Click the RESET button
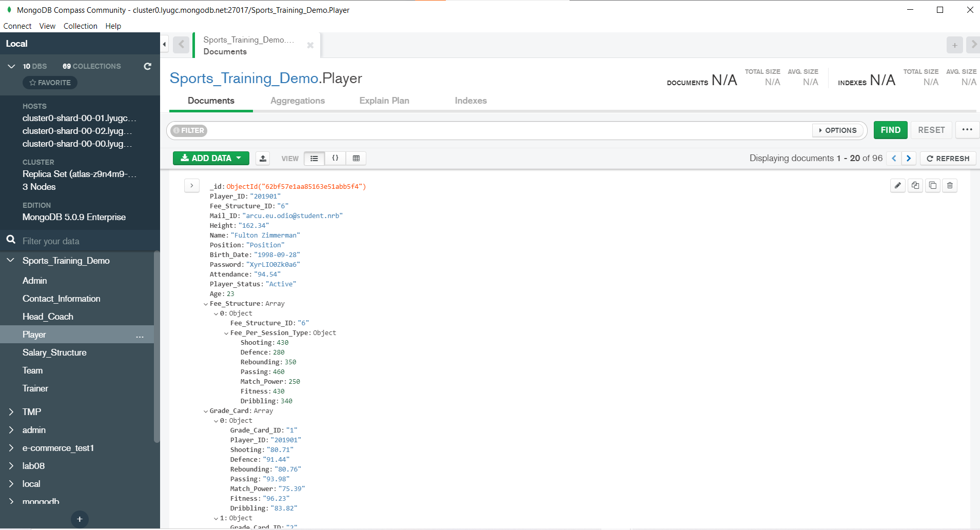980x530 pixels. coord(931,130)
